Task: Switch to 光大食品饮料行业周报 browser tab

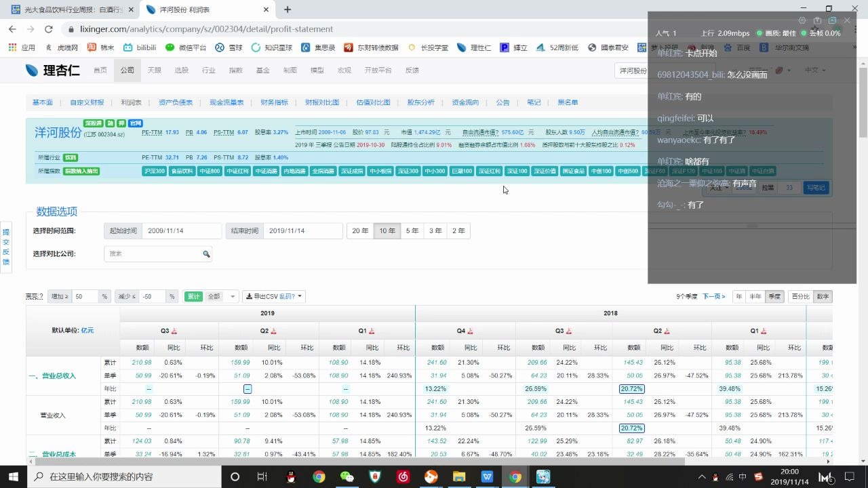Action: tap(73, 9)
